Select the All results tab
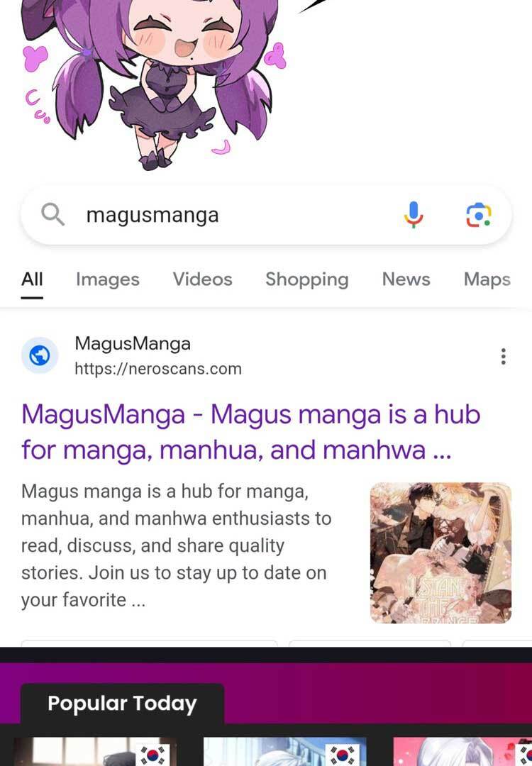532x766 pixels. 32,279
